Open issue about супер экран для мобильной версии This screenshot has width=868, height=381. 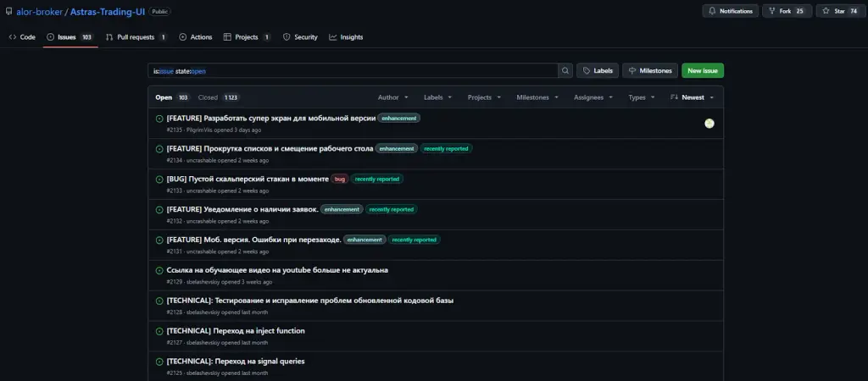tap(270, 118)
